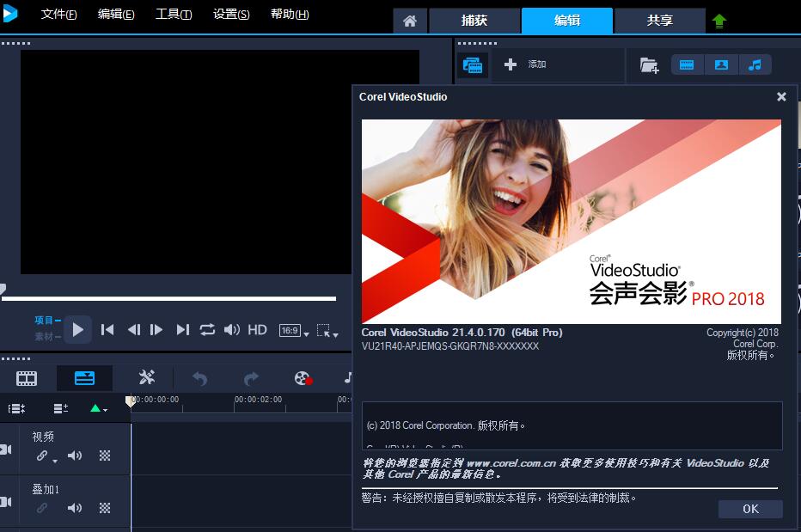Click the show all visible tracks icon
Image resolution: width=801 pixels, height=532 pixels.
click(x=17, y=408)
